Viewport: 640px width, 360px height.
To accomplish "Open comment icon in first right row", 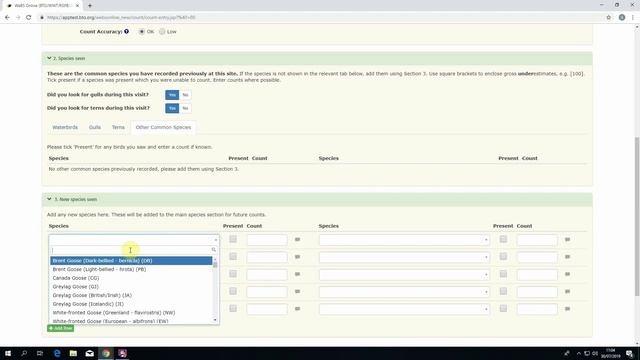I will [x=567, y=240].
